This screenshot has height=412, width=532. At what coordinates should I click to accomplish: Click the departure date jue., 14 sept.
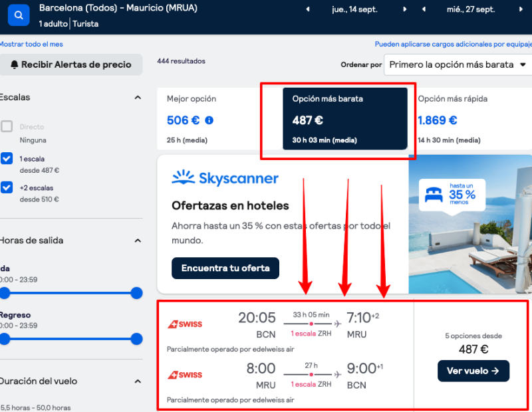pos(355,9)
